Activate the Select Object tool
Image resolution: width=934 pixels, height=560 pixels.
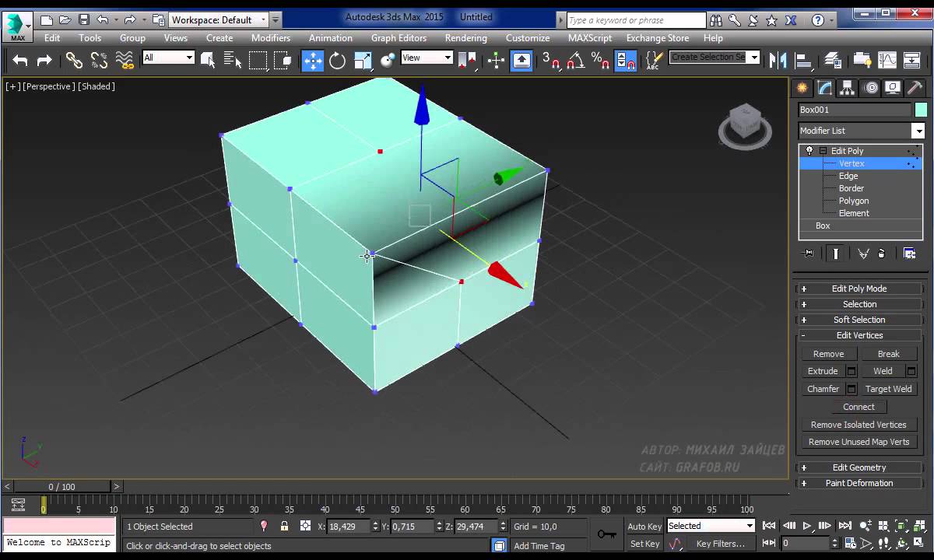coord(208,60)
